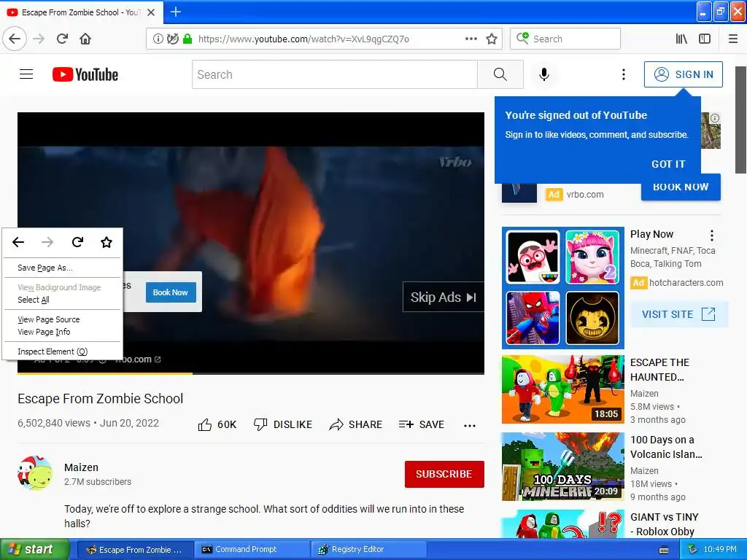Click the vrbo.com advertiser link

click(585, 194)
